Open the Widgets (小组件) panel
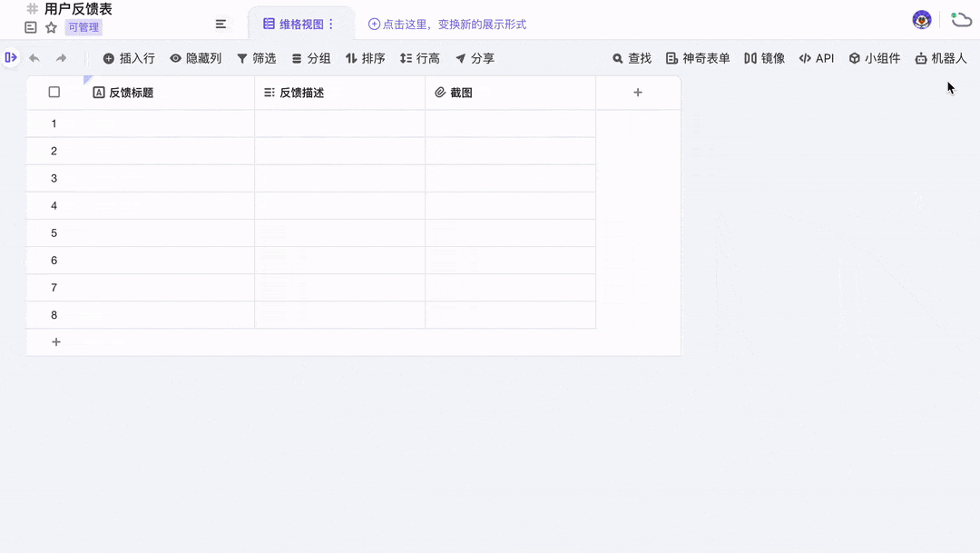The height and width of the screenshot is (553, 980). coord(875,58)
